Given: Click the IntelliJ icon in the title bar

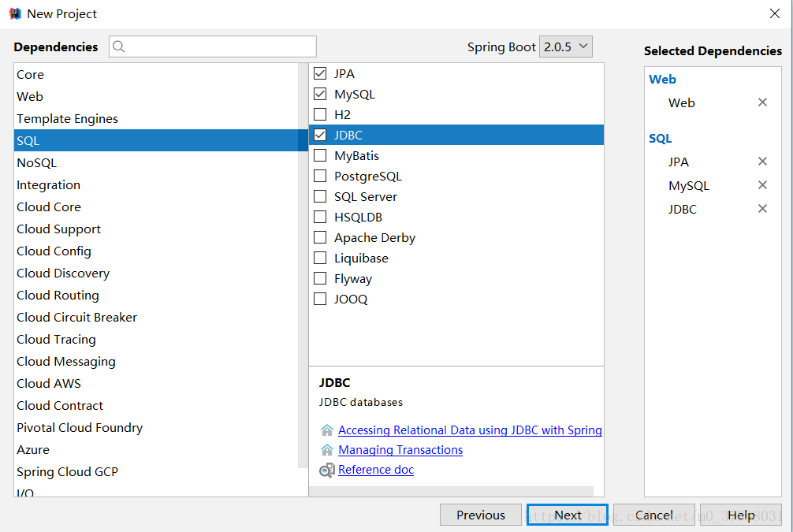Looking at the screenshot, I should pyautogui.click(x=15, y=13).
